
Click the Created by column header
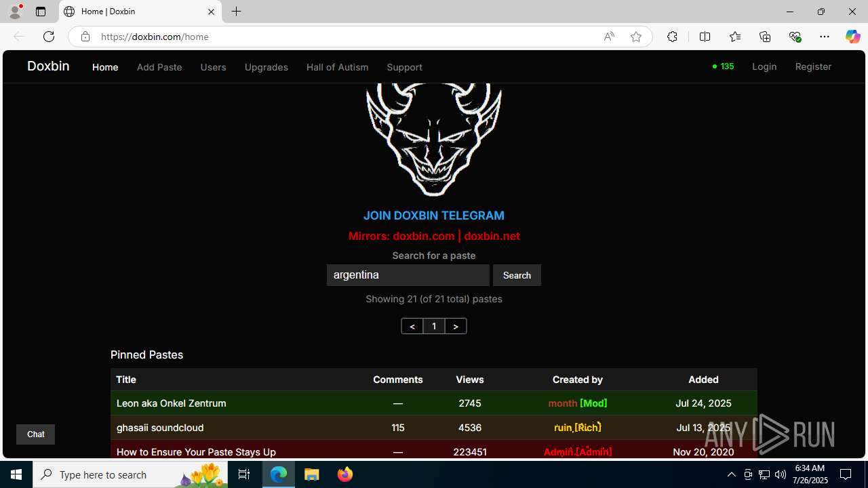[578, 380]
